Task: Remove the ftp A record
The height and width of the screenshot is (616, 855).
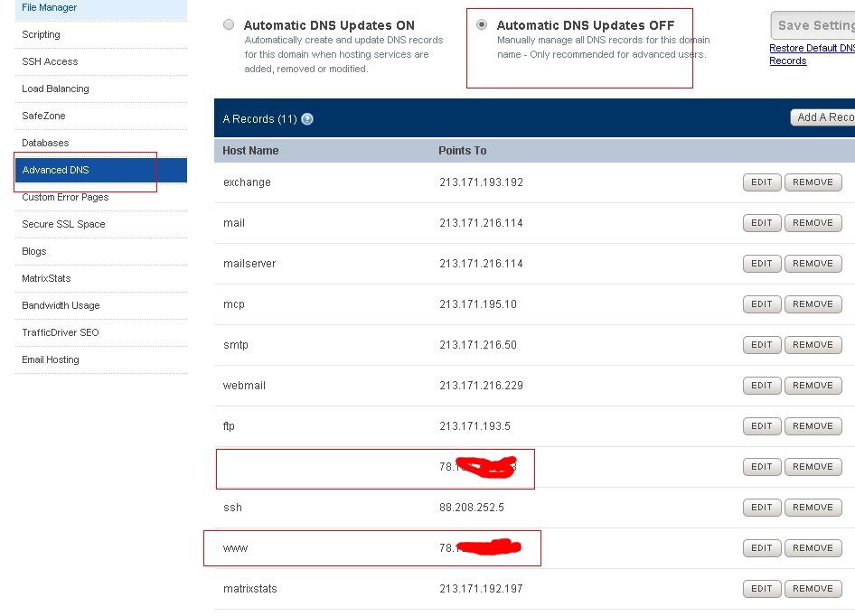Action: pos(813,426)
